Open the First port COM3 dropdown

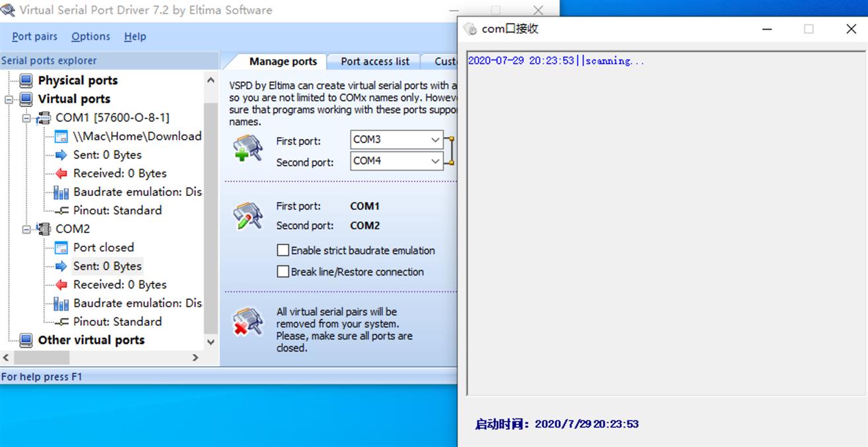coord(435,140)
